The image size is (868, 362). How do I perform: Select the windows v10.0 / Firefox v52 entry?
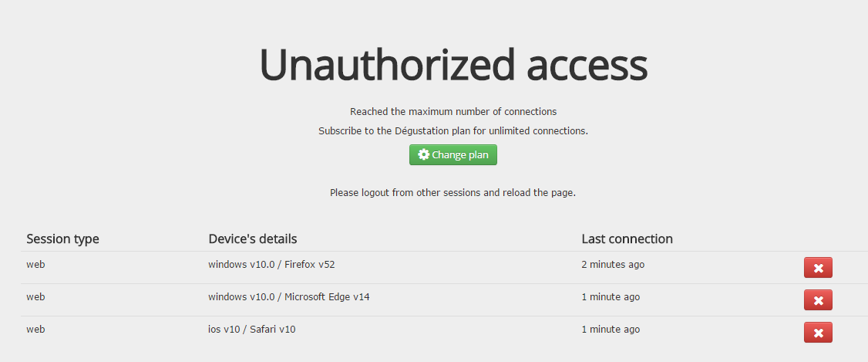[271, 265]
